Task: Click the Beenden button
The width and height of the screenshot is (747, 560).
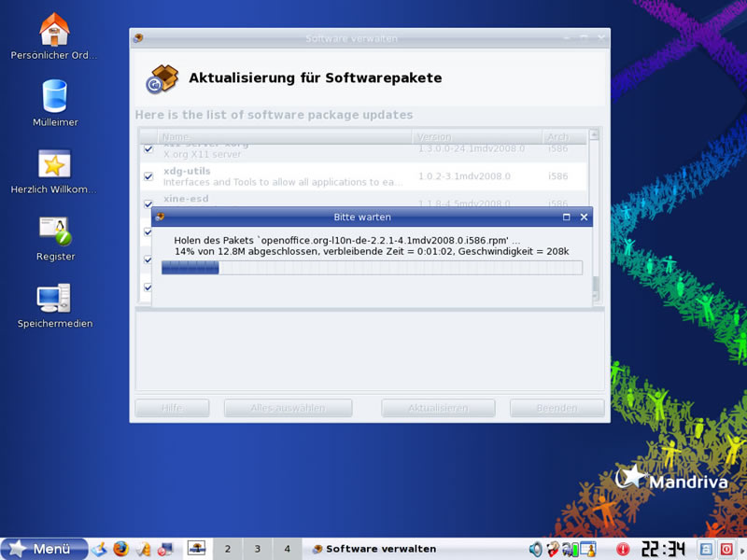Action: [557, 408]
